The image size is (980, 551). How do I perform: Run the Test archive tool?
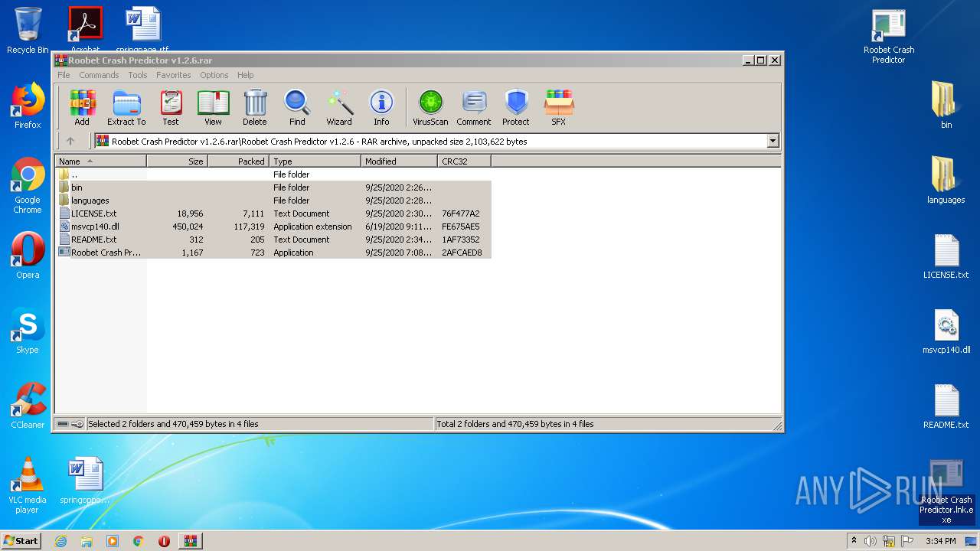(171, 107)
